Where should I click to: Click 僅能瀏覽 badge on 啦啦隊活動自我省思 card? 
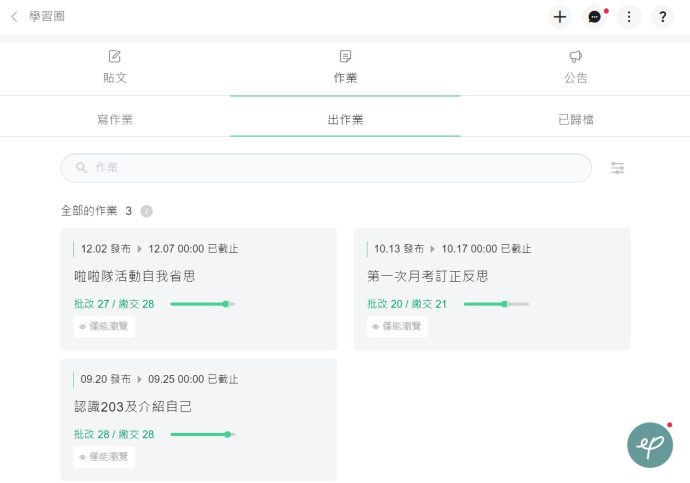[x=104, y=326]
